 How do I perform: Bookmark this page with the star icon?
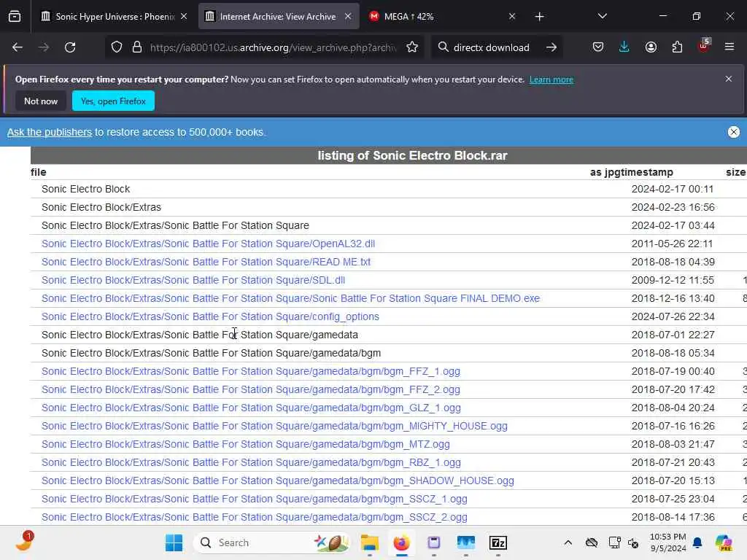click(412, 47)
